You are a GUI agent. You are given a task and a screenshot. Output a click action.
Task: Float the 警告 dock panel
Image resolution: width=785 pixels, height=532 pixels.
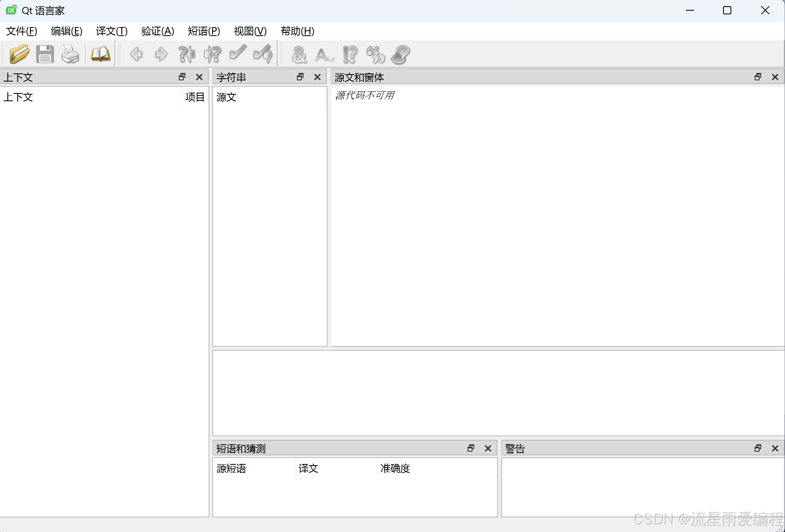pyautogui.click(x=758, y=448)
